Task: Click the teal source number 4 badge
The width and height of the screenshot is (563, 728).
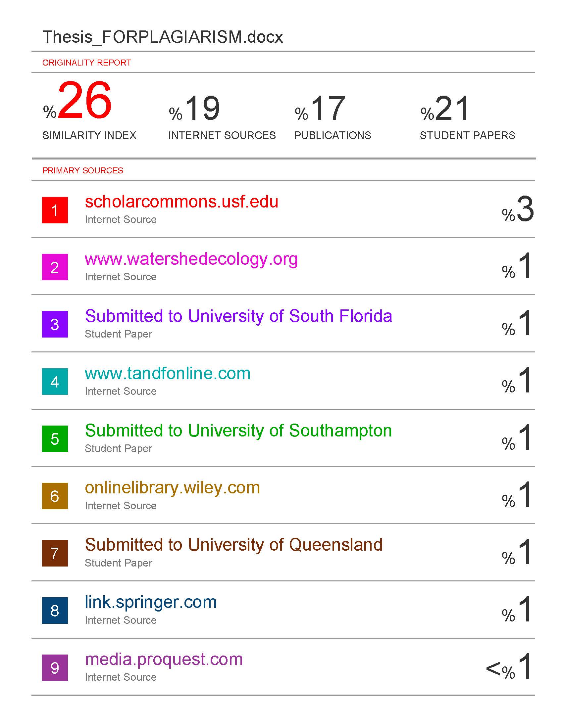Action: 55,382
